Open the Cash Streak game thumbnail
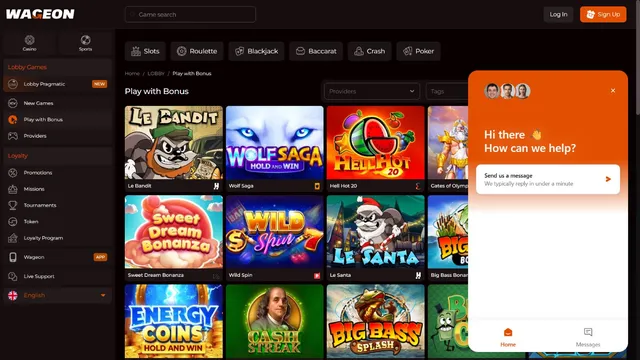 point(275,321)
